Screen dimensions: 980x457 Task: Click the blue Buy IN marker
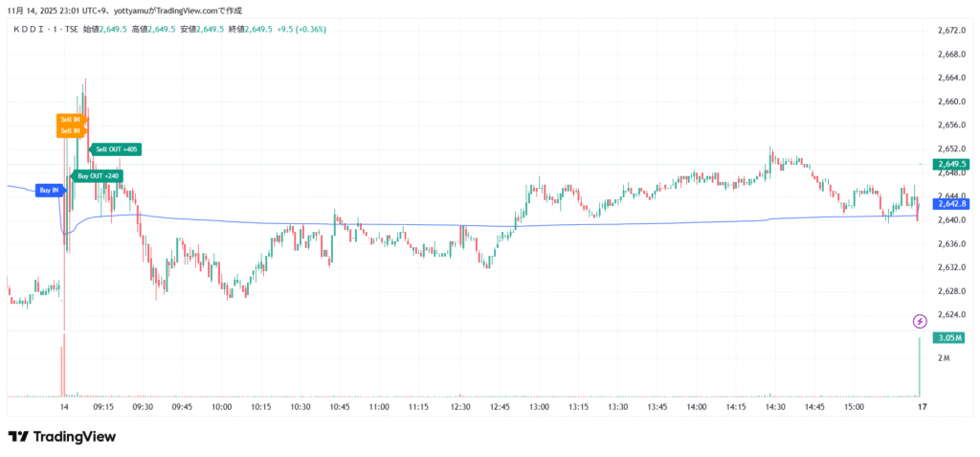[48, 191]
